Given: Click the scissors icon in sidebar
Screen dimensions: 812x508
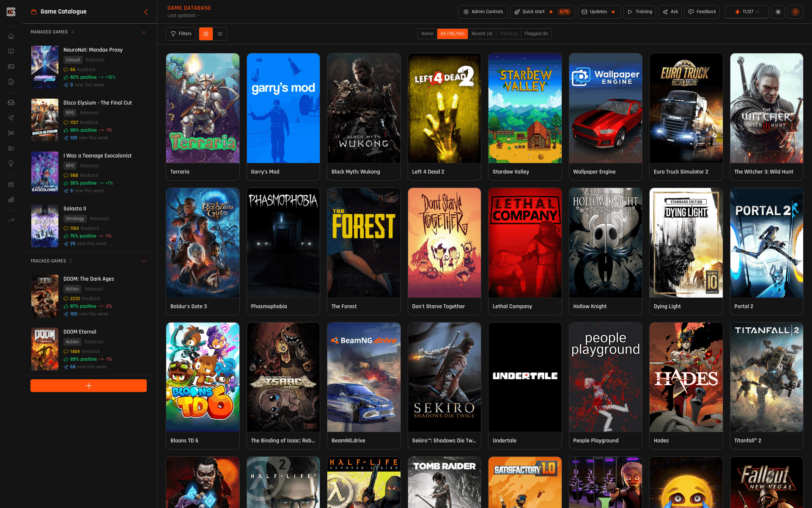Looking at the screenshot, I should pos(11,133).
